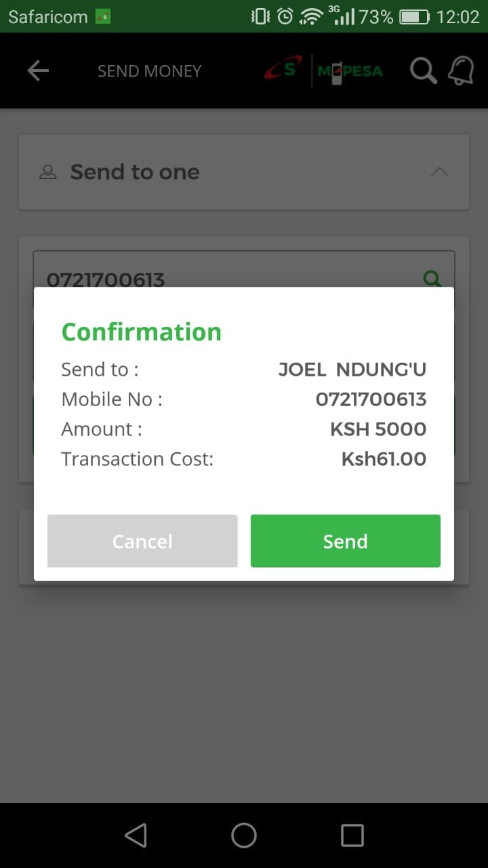The height and width of the screenshot is (868, 488).
Task: Tap the KSH 5000 amount value
Action: point(378,429)
